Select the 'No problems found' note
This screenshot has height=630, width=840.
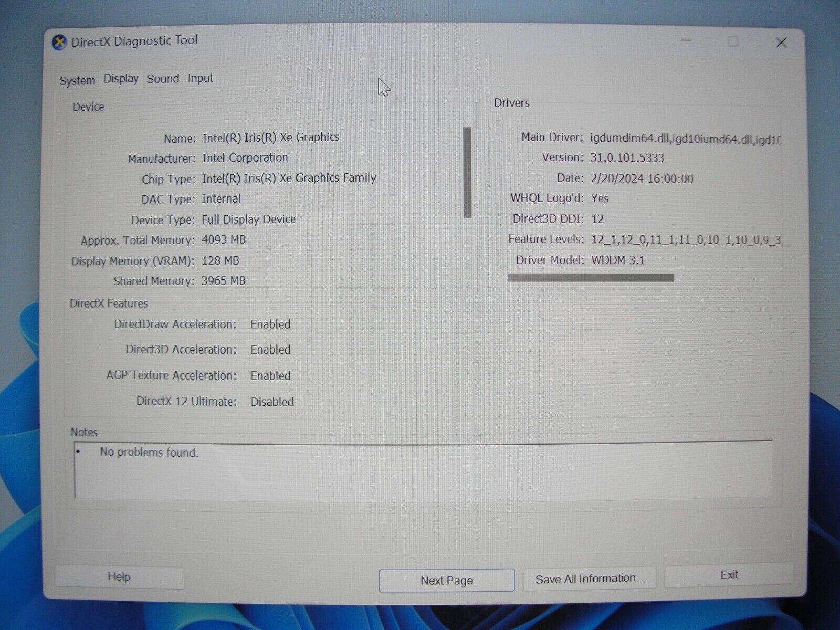(x=150, y=453)
